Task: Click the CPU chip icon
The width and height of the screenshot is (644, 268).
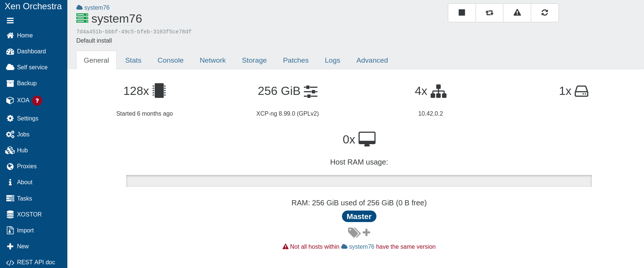Action: [159, 91]
